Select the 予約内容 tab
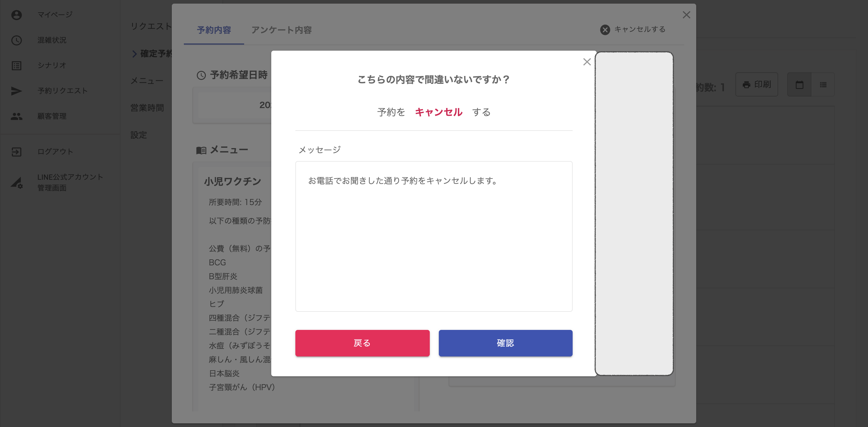The image size is (868, 427). click(214, 30)
